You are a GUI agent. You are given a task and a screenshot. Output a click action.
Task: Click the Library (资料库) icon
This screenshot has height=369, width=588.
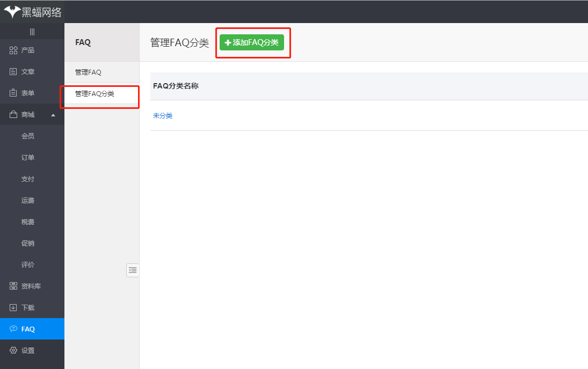pos(13,286)
